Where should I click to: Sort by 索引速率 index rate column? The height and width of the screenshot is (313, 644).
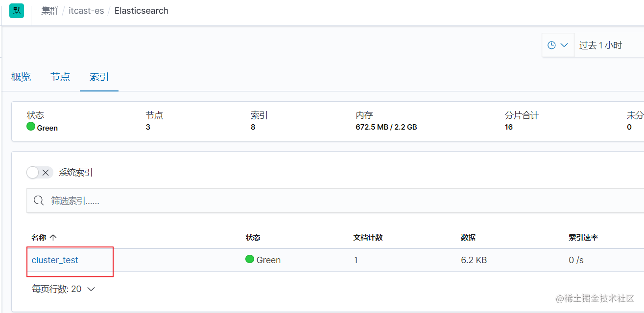pos(583,238)
